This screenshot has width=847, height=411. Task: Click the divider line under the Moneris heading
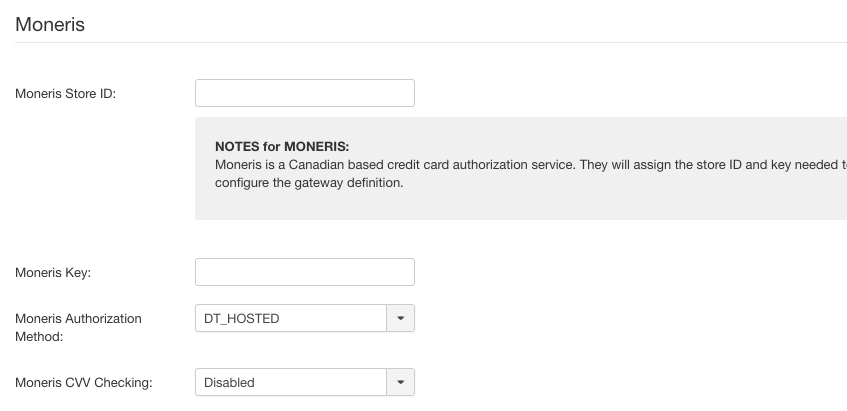click(431, 42)
